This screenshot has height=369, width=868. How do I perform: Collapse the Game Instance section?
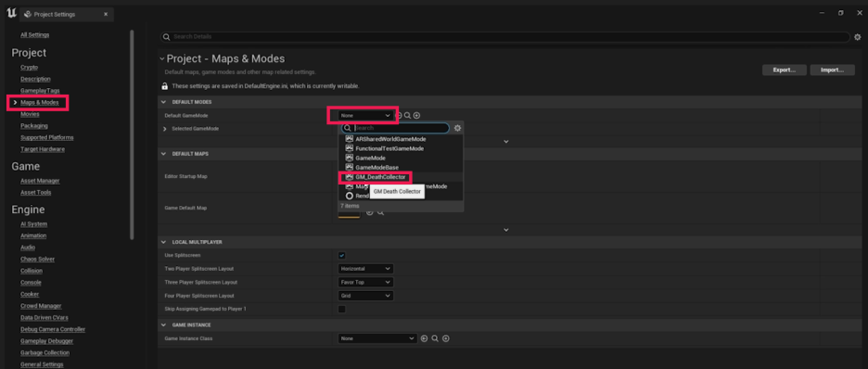click(164, 324)
